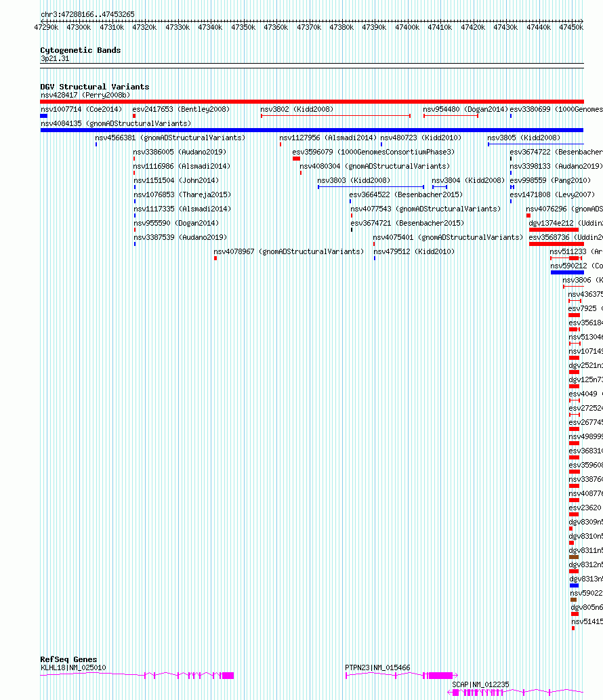Open the SCAP|NM_012235 gene label
This screenshot has height=700, width=603.
point(480,685)
